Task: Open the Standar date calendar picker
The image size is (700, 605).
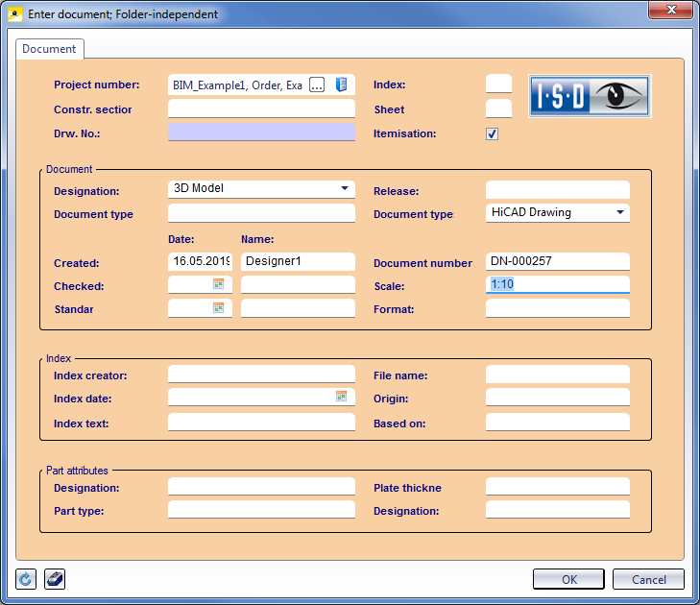Action: 218,308
